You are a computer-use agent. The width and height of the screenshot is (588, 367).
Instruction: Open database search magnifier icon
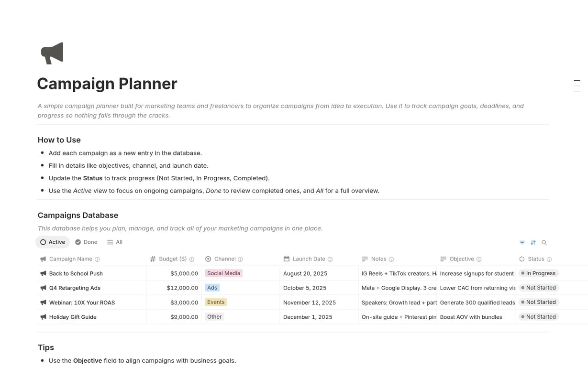[544, 243]
